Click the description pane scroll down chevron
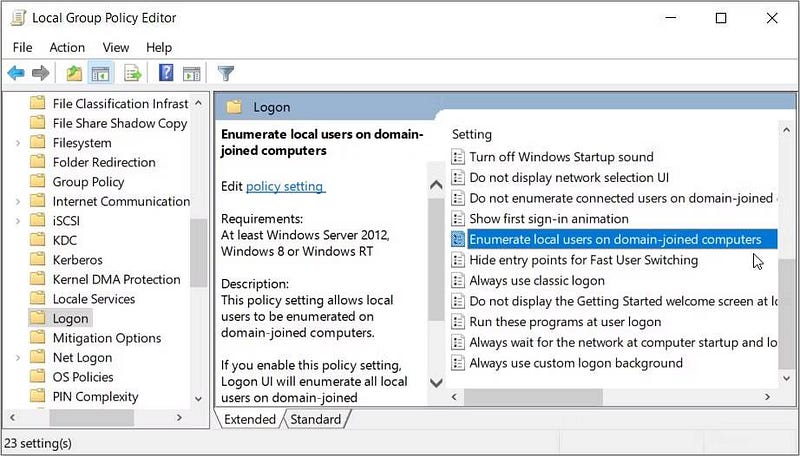The image size is (800, 456). click(436, 383)
